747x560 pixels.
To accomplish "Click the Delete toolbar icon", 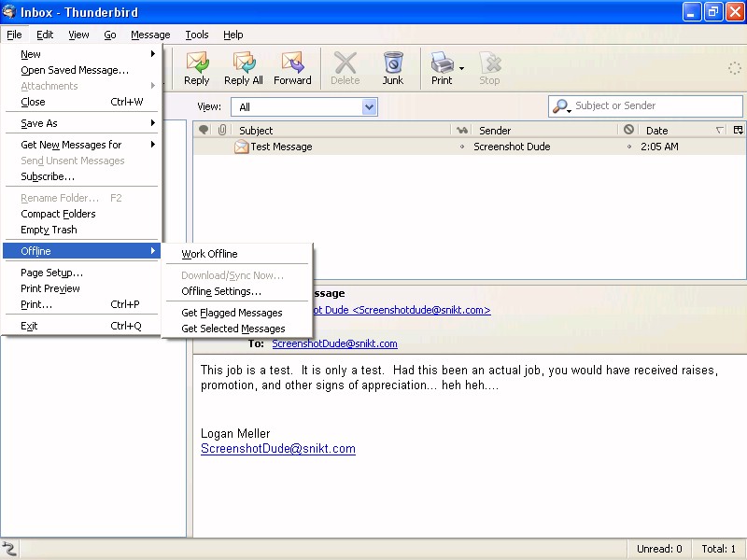I will (345, 68).
